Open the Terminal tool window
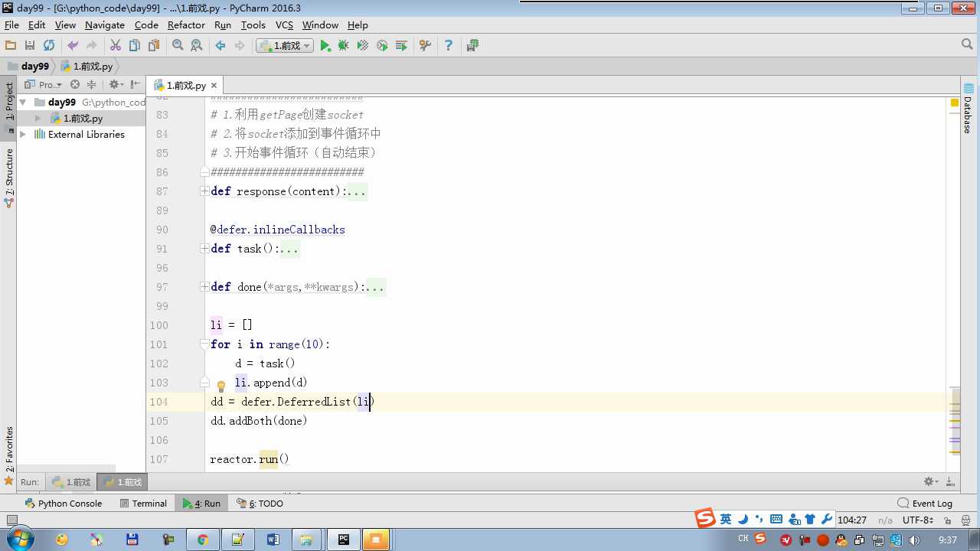This screenshot has height=551, width=980. (143, 504)
